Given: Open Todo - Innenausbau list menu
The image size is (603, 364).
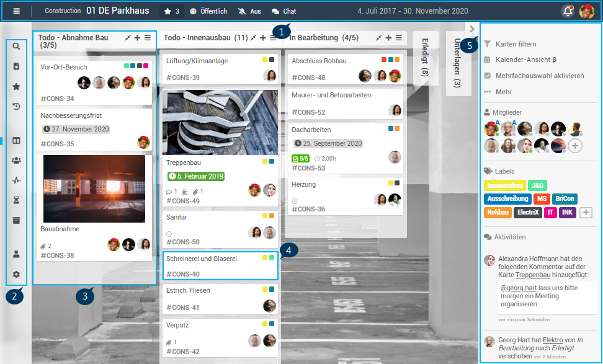Looking at the screenshot, I should [x=273, y=38].
